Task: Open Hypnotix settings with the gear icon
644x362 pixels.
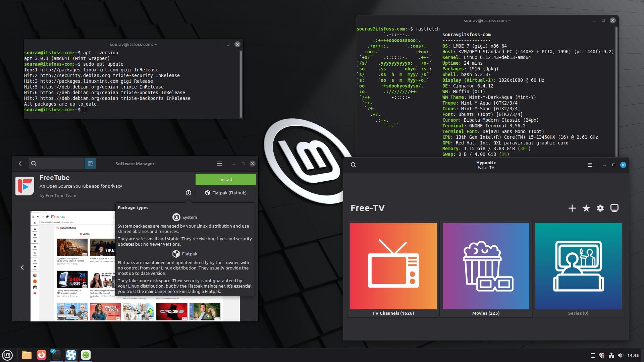Action: coord(600,208)
